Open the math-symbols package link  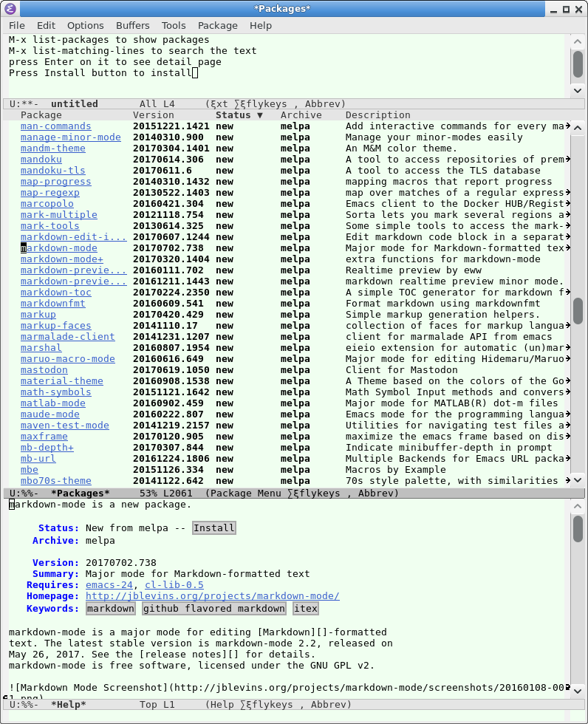[56, 392]
